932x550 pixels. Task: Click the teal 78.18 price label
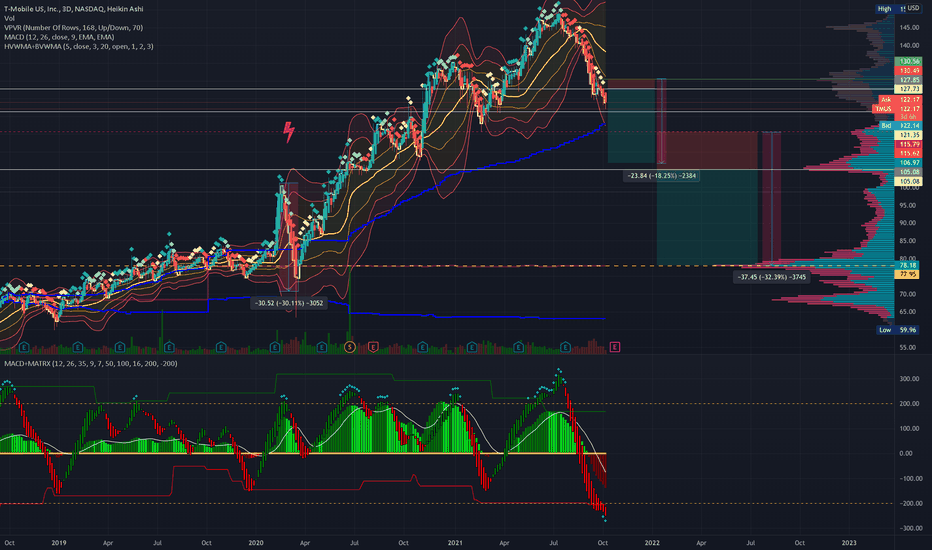point(908,265)
